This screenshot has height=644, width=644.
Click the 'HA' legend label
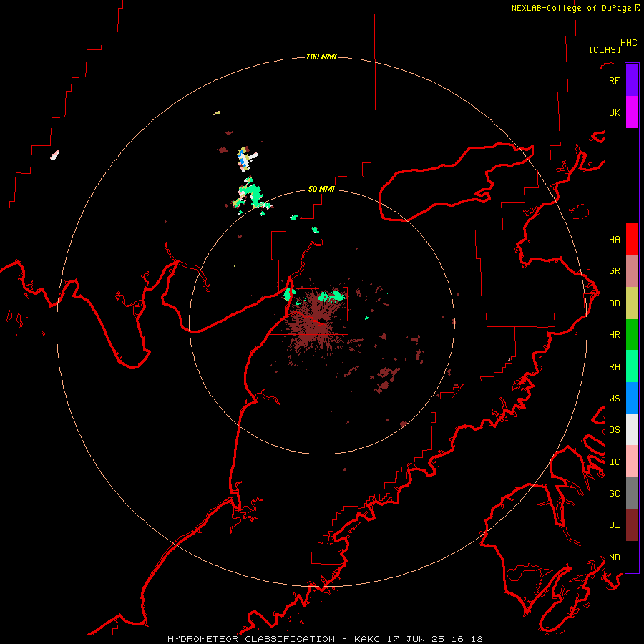[x=614, y=240]
